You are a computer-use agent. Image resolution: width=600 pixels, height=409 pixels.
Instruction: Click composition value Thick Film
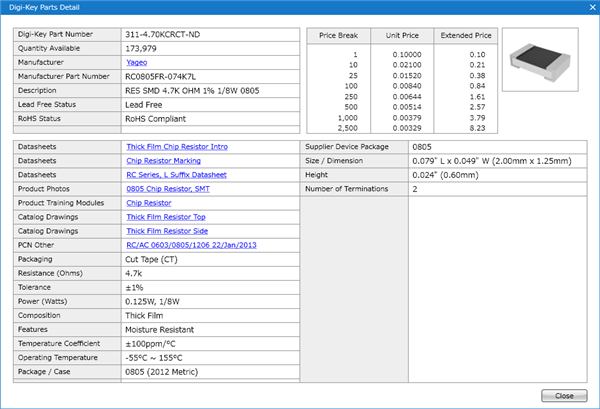click(144, 316)
